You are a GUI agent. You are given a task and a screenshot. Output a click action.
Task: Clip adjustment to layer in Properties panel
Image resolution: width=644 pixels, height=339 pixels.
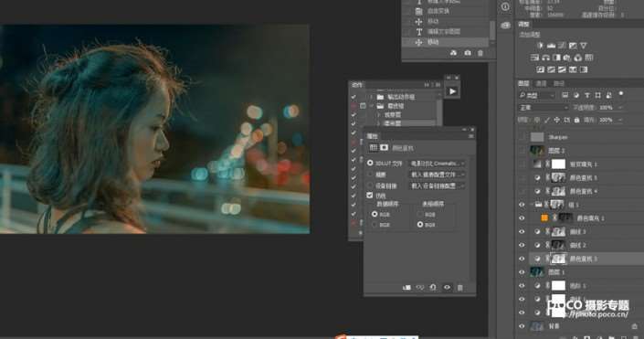406,288
